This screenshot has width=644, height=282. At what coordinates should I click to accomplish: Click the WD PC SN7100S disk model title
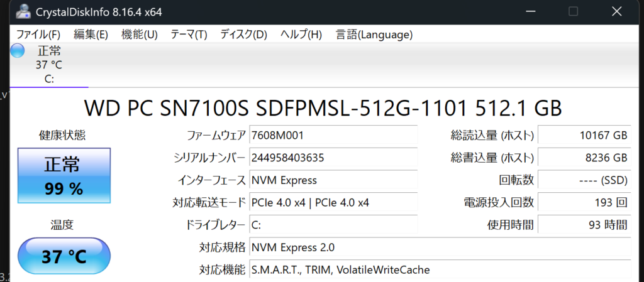point(323,108)
